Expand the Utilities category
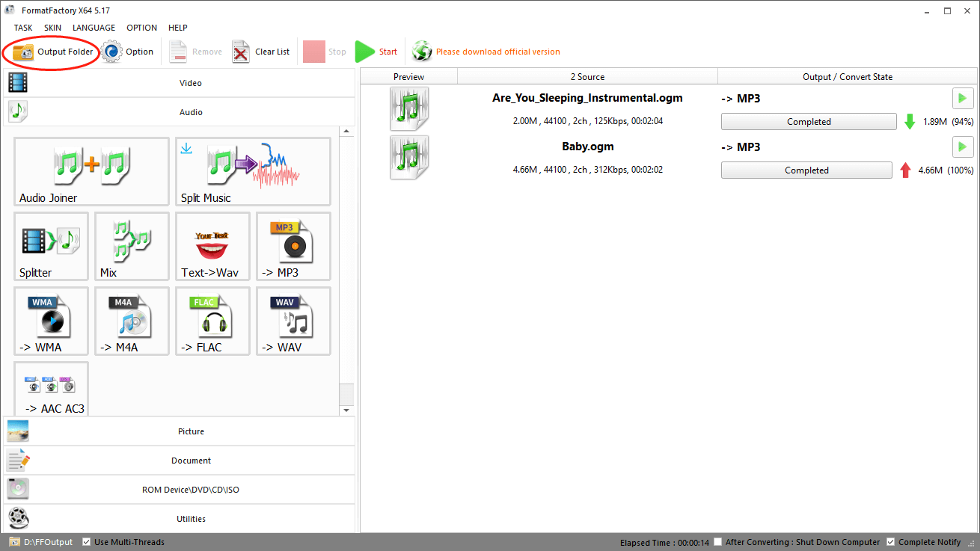 [180, 519]
